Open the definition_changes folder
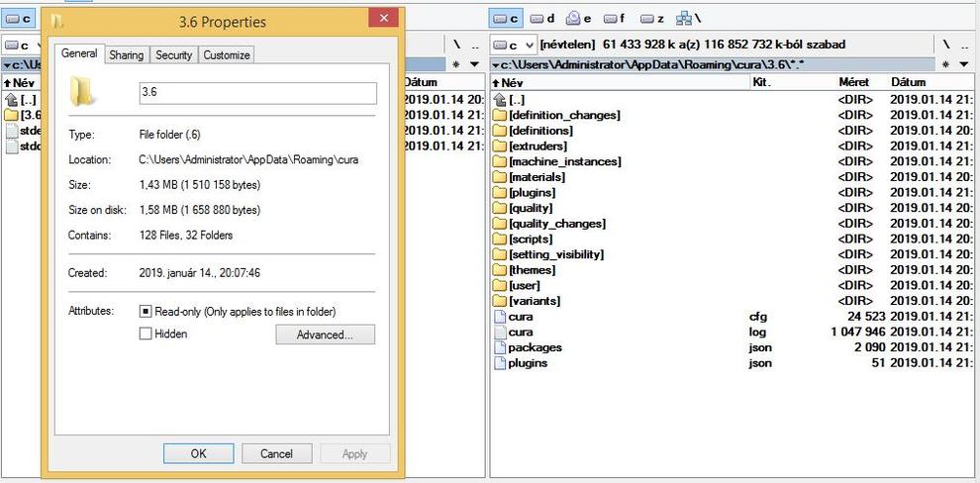Image resolution: width=980 pixels, height=483 pixels. [x=564, y=115]
